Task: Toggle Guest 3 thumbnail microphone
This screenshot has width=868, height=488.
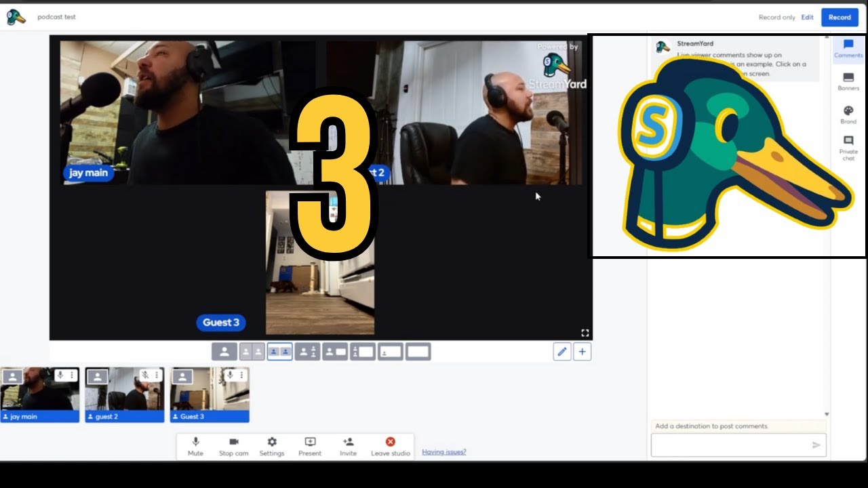Action: pyautogui.click(x=230, y=375)
